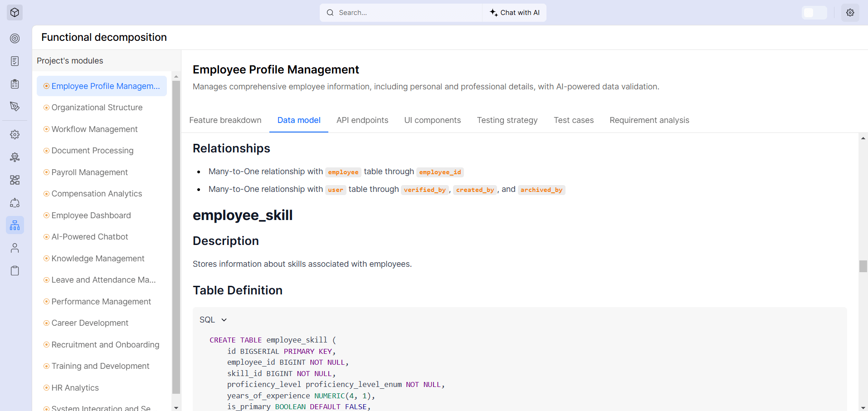Open Employee Dashboard module
Image resolution: width=868 pixels, height=411 pixels.
click(x=102, y=215)
